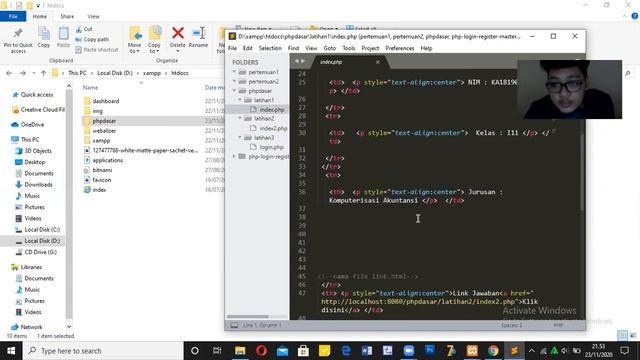
Task: Open Sublime Text Goto menu
Action: 329,48
